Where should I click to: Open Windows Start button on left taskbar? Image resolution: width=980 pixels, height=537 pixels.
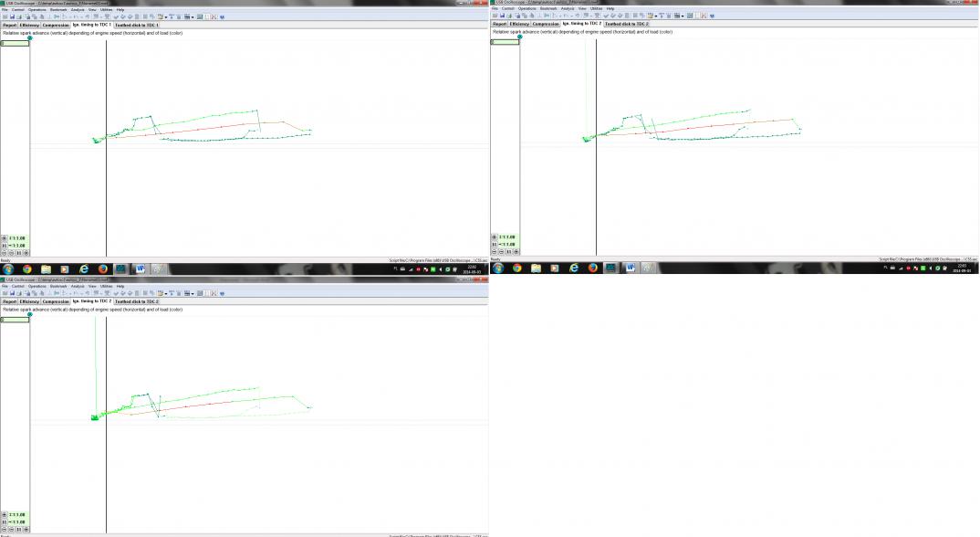coord(8,269)
